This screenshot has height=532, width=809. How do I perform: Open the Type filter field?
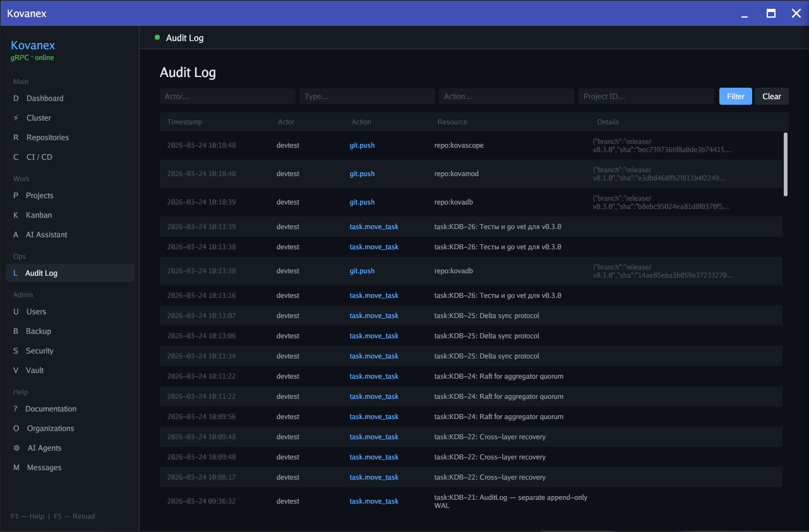pos(366,96)
